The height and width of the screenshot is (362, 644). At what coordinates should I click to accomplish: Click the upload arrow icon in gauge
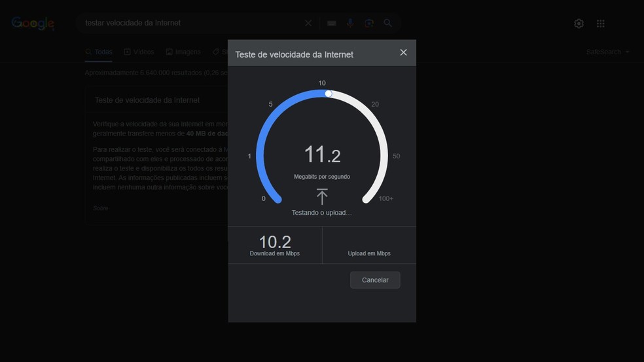tap(322, 196)
